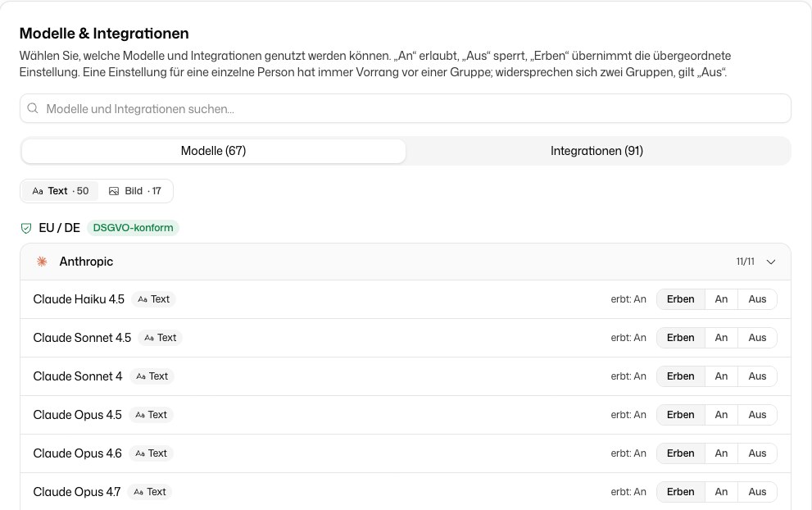This screenshot has height=510, width=812.
Task: Click the Anthropic starburst logo icon
Action: pyautogui.click(x=42, y=262)
